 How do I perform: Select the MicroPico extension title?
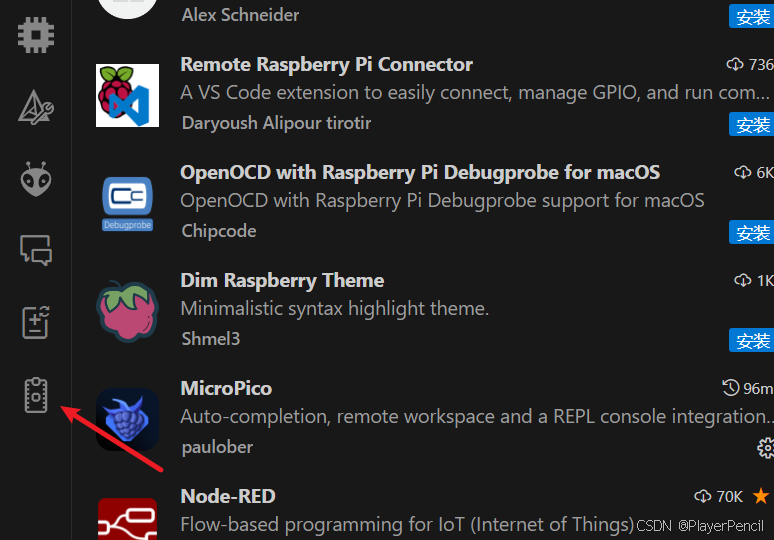pos(226,388)
